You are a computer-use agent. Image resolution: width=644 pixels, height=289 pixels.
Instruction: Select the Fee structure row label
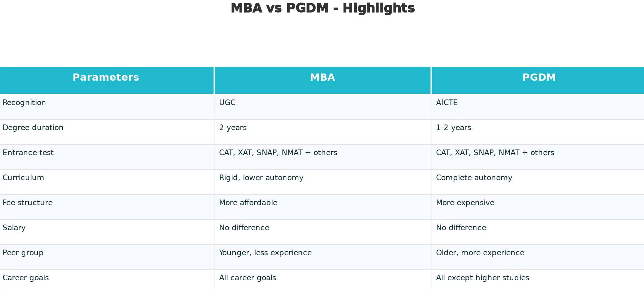pyautogui.click(x=28, y=203)
